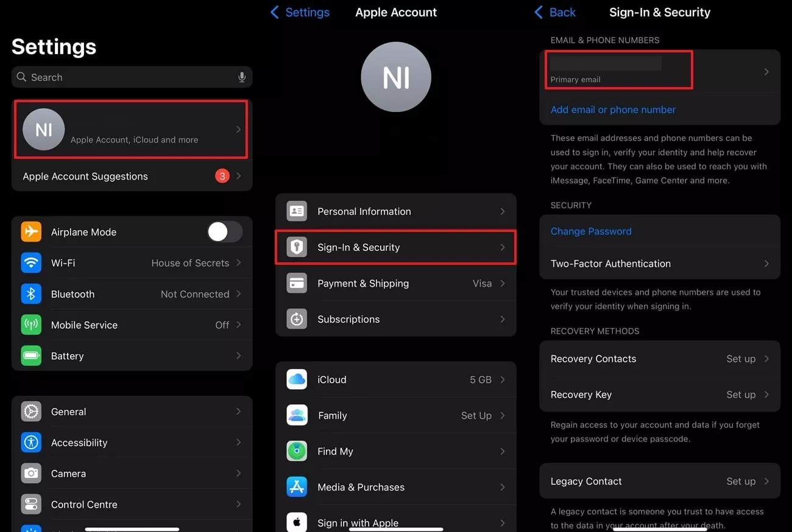792x532 pixels.
Task: Tap the Wi-Fi icon in Settings
Action: coord(31,263)
